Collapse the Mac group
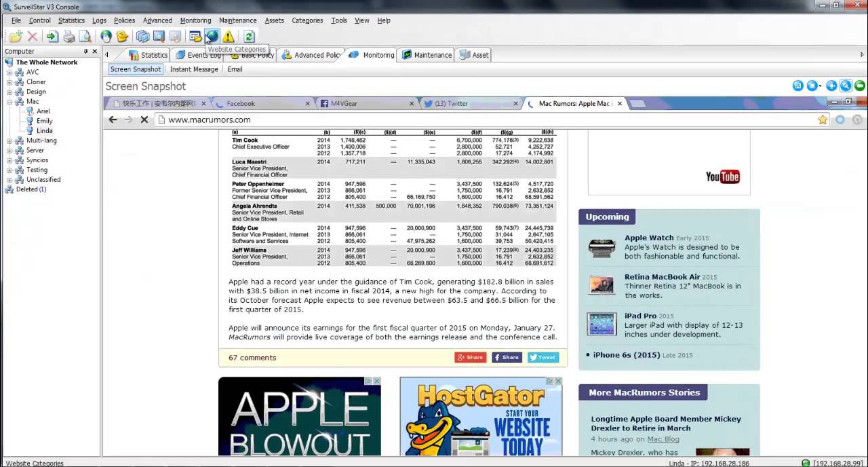Image resolution: width=868 pixels, height=467 pixels. pyautogui.click(x=10, y=102)
